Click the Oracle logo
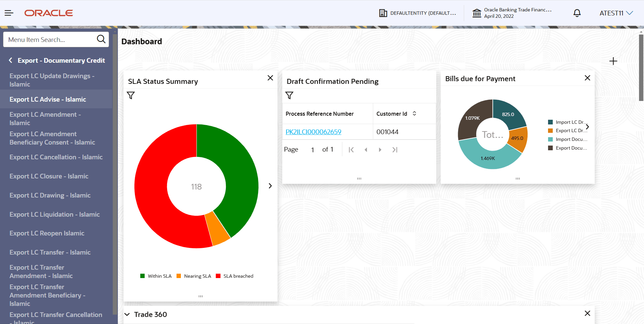This screenshot has width=644, height=324. [x=49, y=13]
